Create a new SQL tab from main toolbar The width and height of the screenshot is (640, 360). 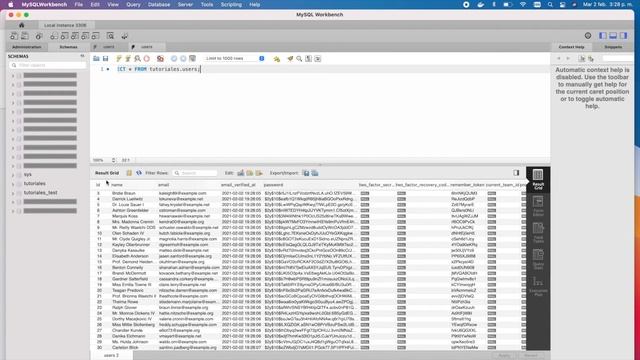coord(14,36)
